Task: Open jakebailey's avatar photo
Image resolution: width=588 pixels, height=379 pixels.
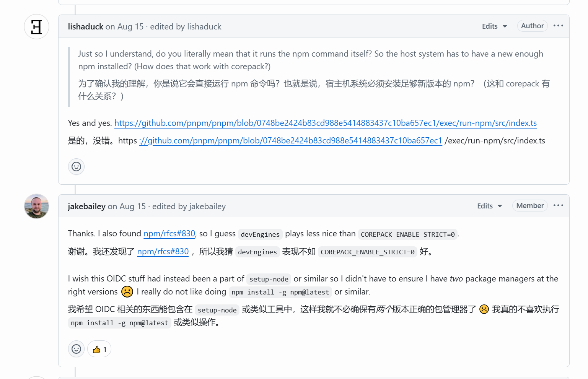Action: point(36,206)
